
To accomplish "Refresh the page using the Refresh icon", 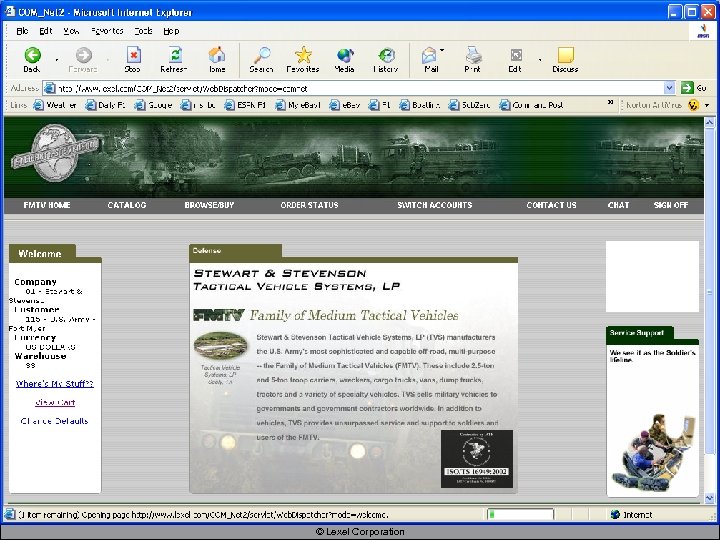I will click(175, 56).
